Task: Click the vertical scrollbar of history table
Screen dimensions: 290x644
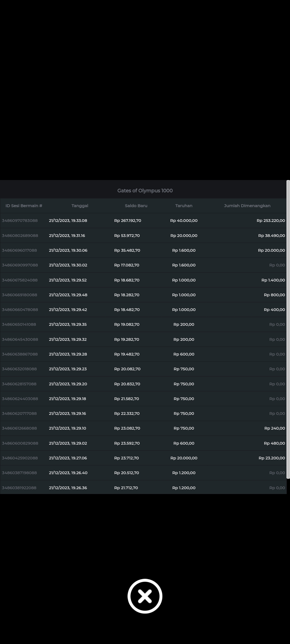Action: tap(288, 329)
